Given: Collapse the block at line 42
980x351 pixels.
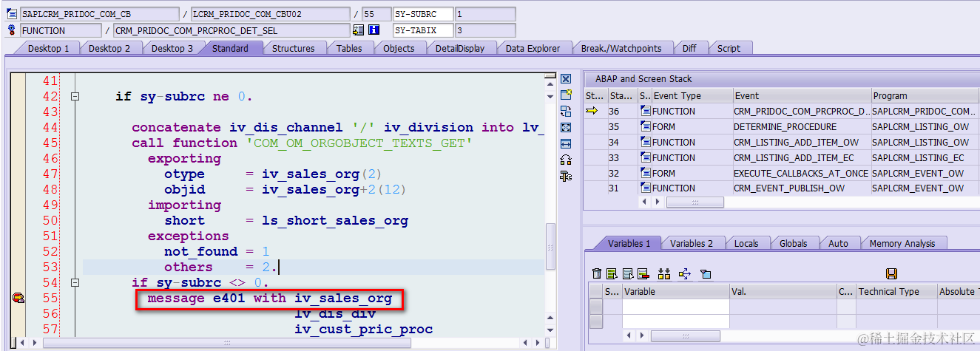Looking at the screenshot, I should pos(75,96).
